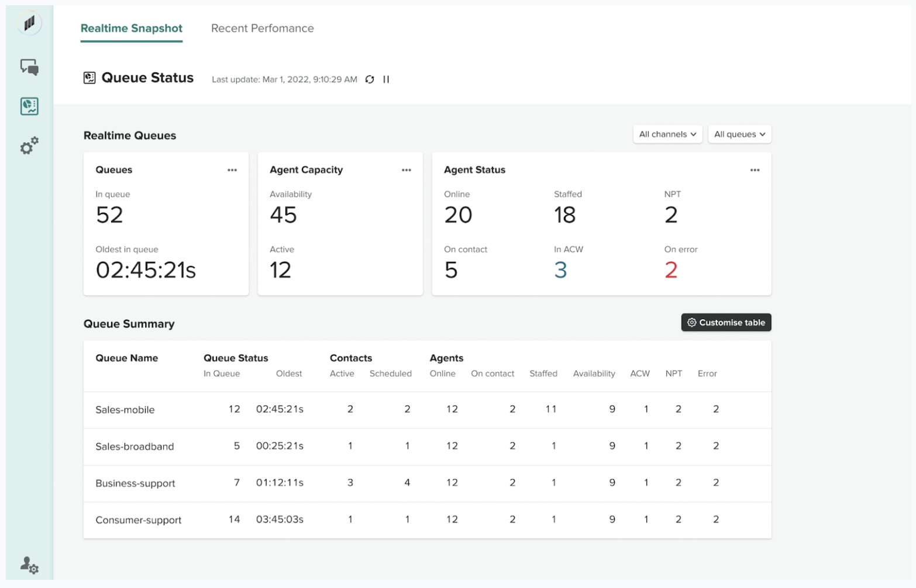This screenshot has width=916, height=588.
Task: Switch to the Realtime Snapshot tab
Action: tap(132, 29)
